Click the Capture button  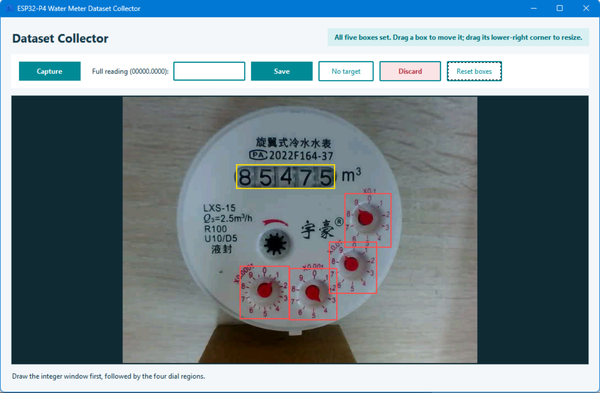pos(50,71)
